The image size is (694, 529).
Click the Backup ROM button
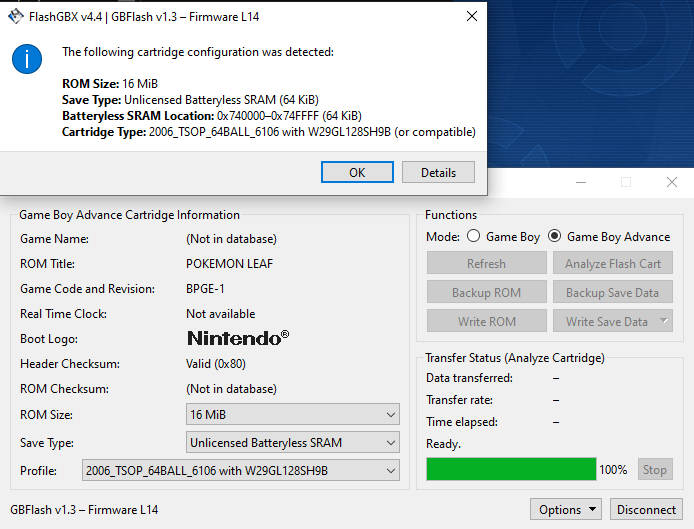[x=486, y=293]
